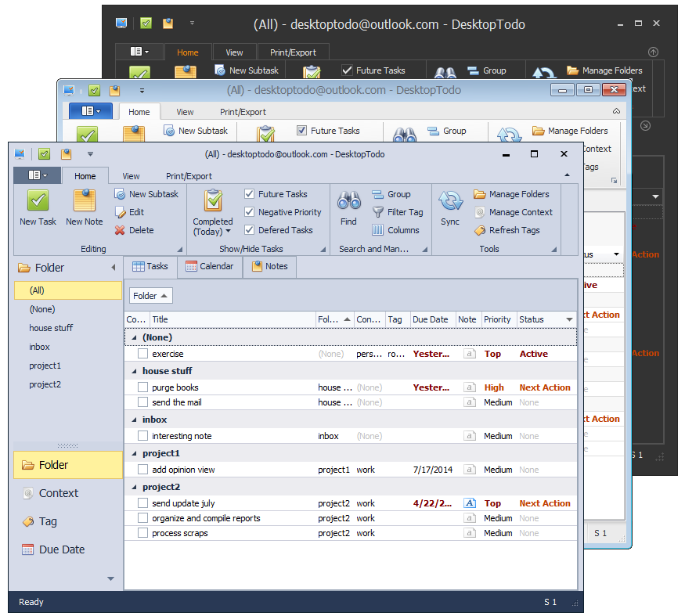The height and width of the screenshot is (616, 685).
Task: Check off the exercise task
Action: pyautogui.click(x=142, y=354)
